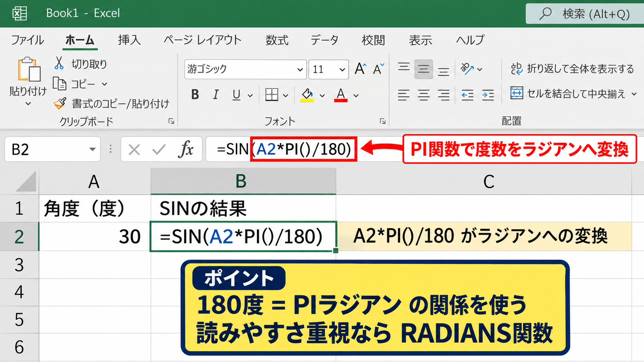Viewport: 644px width, 362px height.
Task: Expand the Name Box B2 dropdown arrow
Action: tap(92, 149)
